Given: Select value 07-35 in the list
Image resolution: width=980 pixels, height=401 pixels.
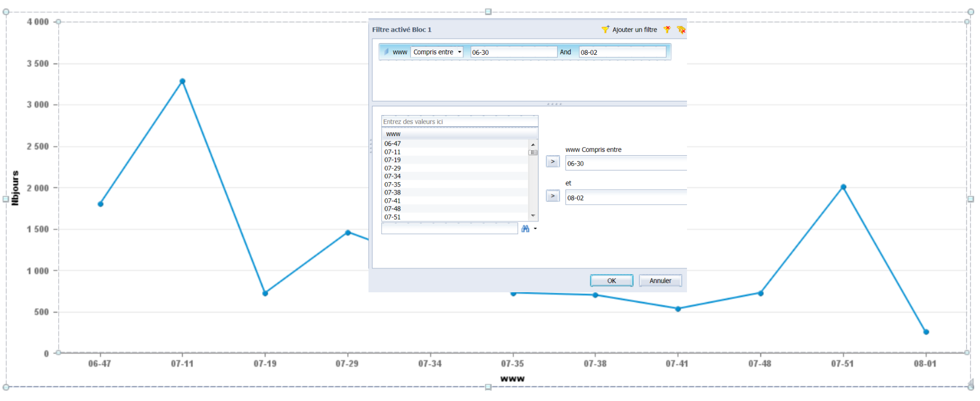Looking at the screenshot, I should (x=455, y=184).
